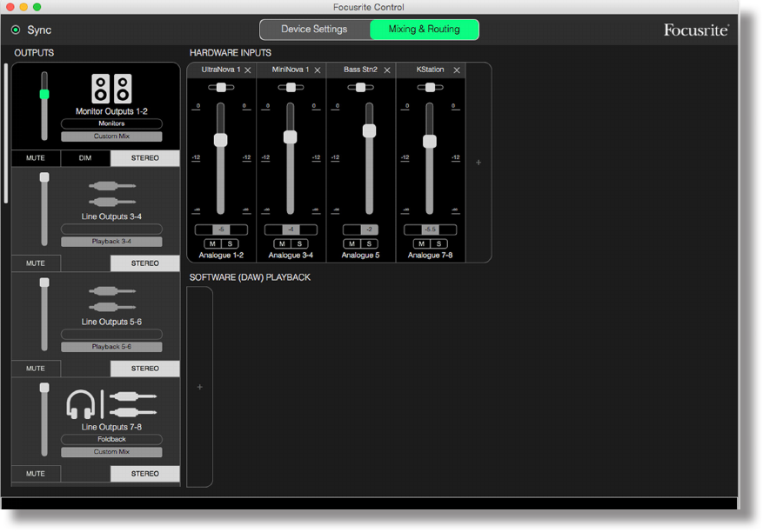This screenshot has width=763, height=532.
Task: Toggle STEREO on Monitor Outputs 1-2
Action: point(145,158)
